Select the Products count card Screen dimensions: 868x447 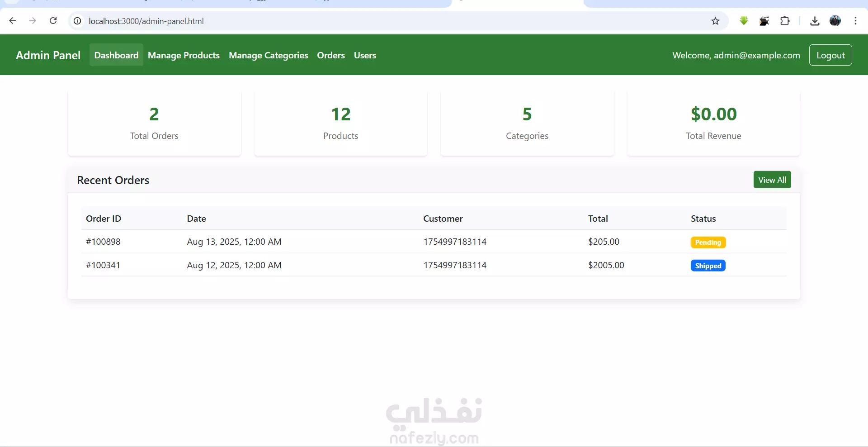(341, 123)
